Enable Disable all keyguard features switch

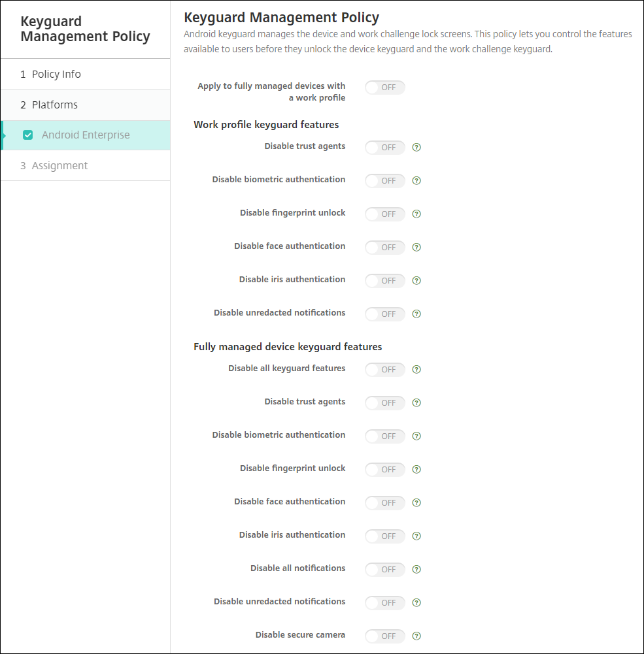385,369
